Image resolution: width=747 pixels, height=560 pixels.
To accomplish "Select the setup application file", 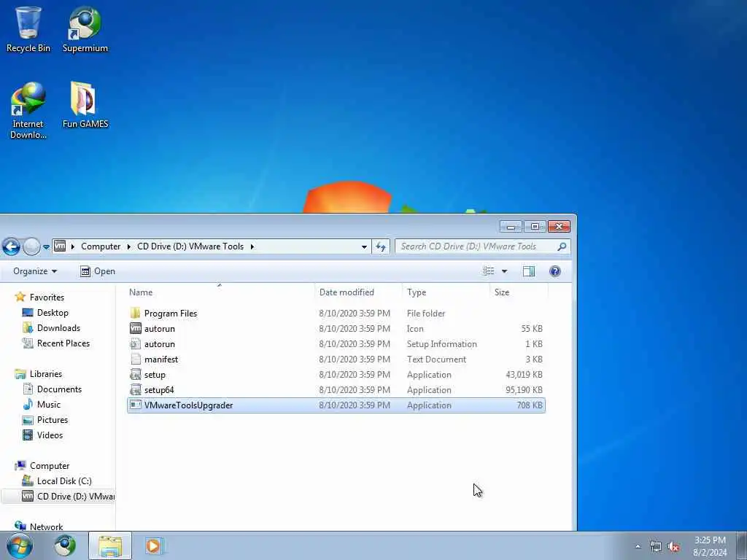I will pos(336,374).
